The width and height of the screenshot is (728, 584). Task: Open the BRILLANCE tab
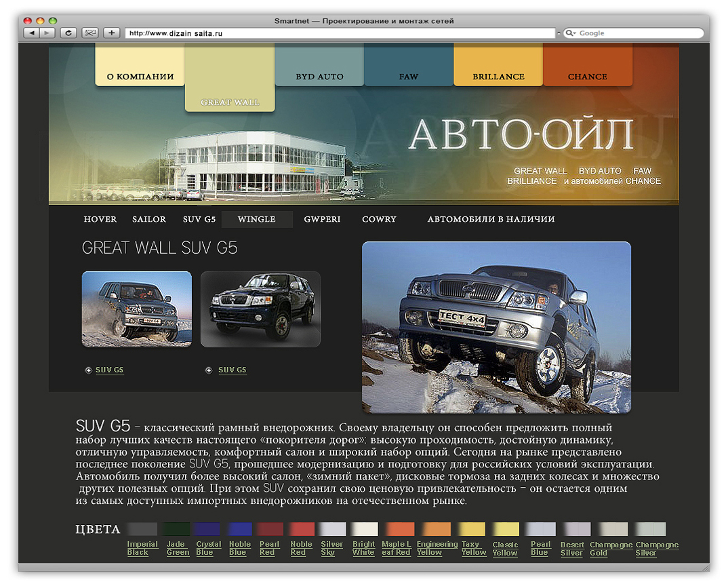coord(498,64)
